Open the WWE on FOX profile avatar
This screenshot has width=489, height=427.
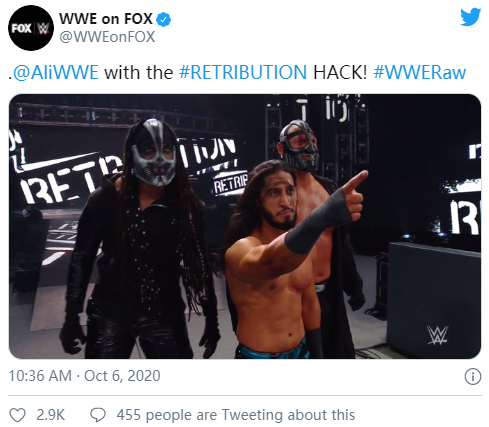coord(31,28)
